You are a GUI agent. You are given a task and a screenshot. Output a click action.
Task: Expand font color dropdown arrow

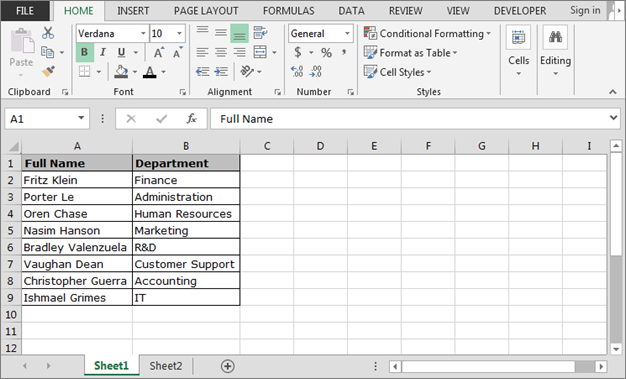(x=163, y=72)
